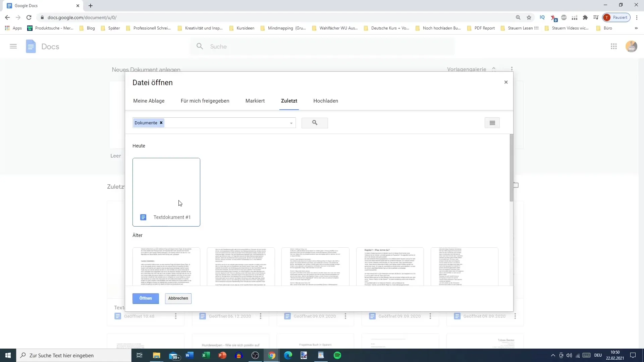Click the Paused extension icon in toolbar
Screen dimensions: 644x362
(x=618, y=17)
